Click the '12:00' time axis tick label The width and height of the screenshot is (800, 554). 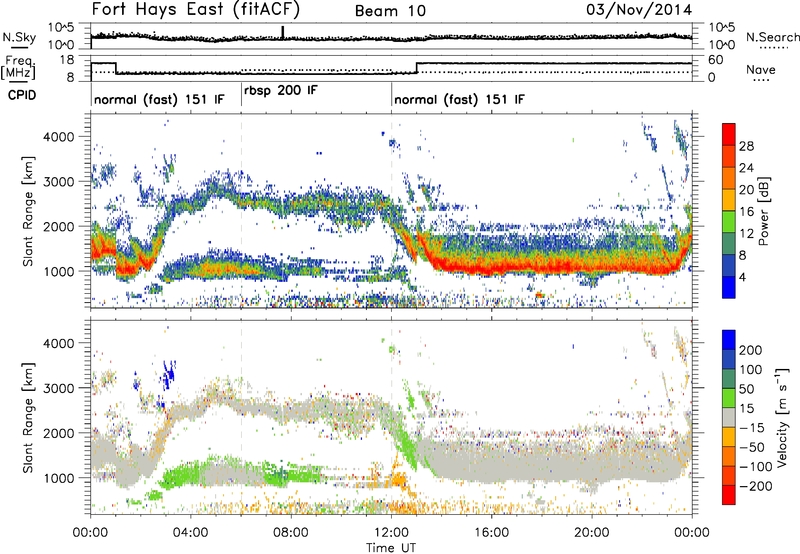pos(391,533)
